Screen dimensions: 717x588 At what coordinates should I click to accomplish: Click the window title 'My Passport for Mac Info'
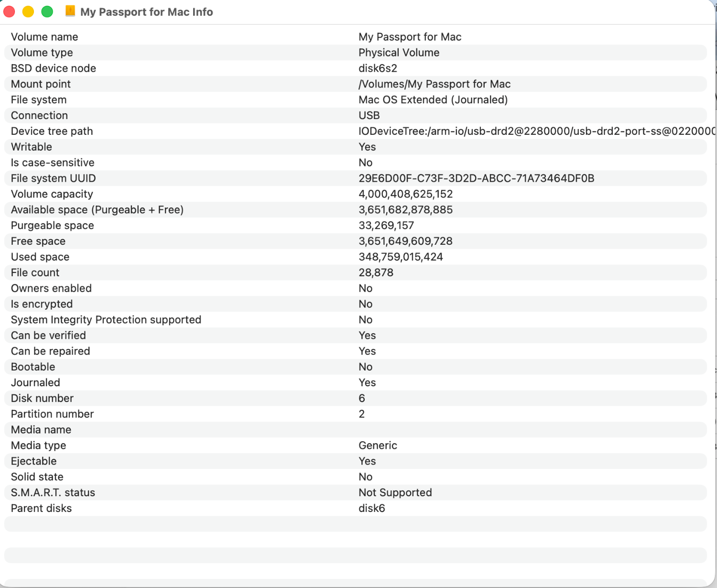click(146, 12)
